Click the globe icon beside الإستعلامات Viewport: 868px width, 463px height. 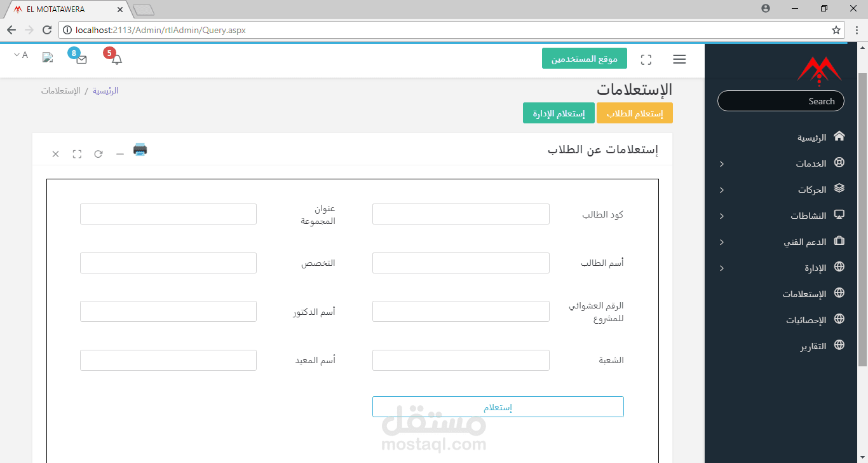tap(839, 293)
